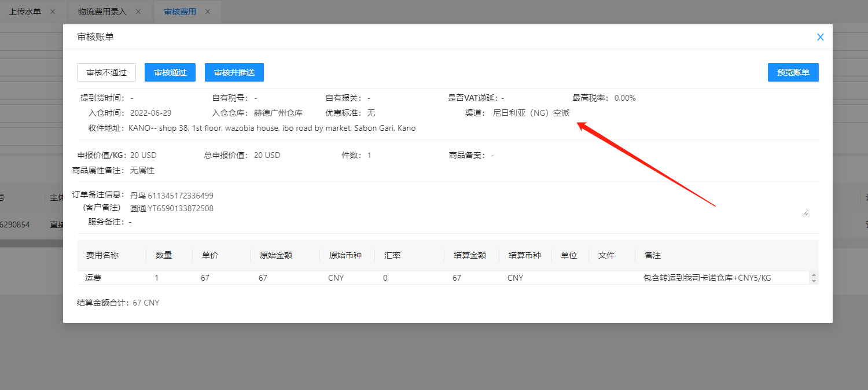Click the fee table scroll down arrow
Screen dimensions: 868x390
pyautogui.click(x=814, y=281)
